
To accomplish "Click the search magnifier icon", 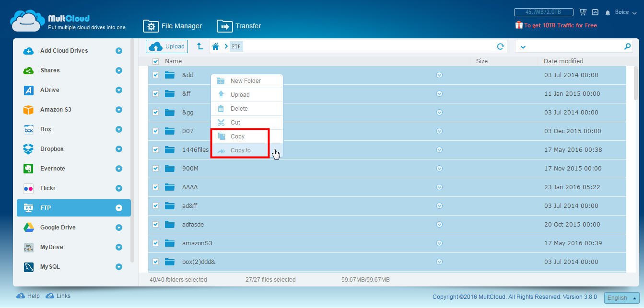I will pyautogui.click(x=627, y=46).
